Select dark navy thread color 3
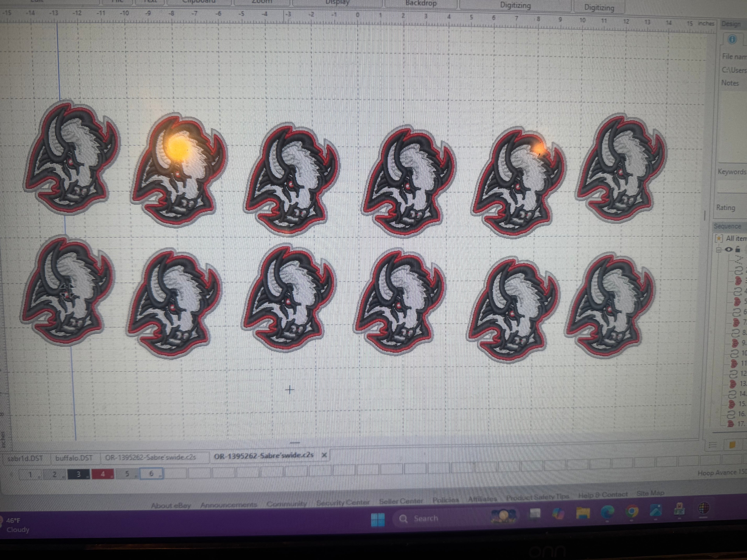 (79, 474)
